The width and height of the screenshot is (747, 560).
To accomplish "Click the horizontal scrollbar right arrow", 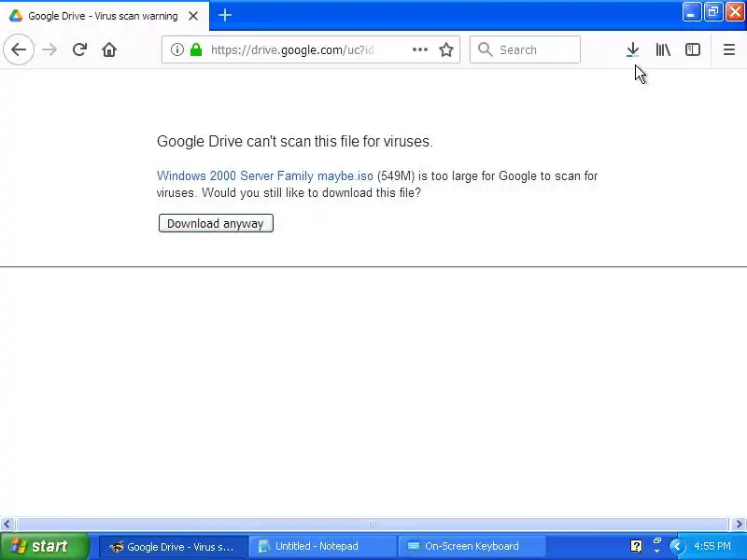I will (739, 525).
